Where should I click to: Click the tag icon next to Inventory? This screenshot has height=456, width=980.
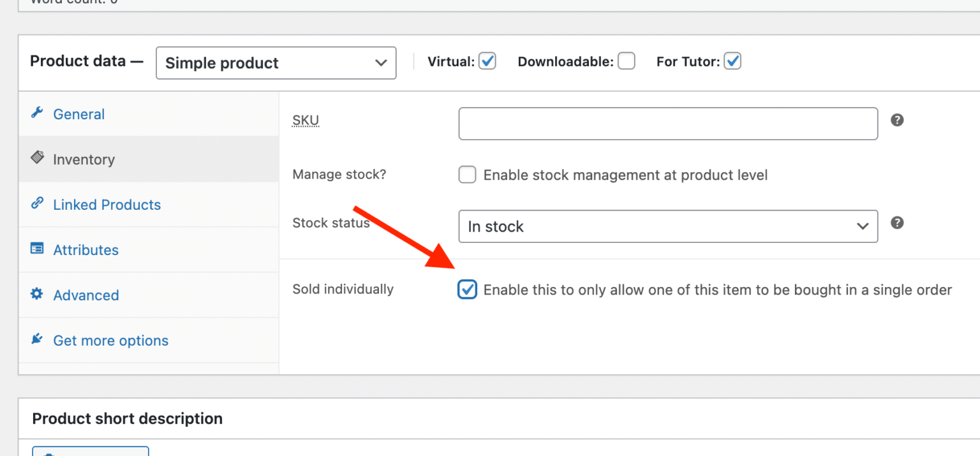[x=38, y=159]
